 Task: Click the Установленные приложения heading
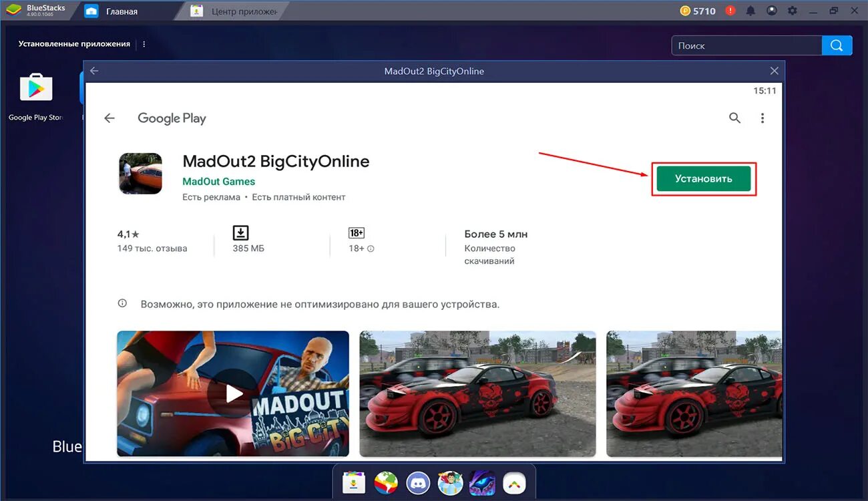pyautogui.click(x=74, y=44)
